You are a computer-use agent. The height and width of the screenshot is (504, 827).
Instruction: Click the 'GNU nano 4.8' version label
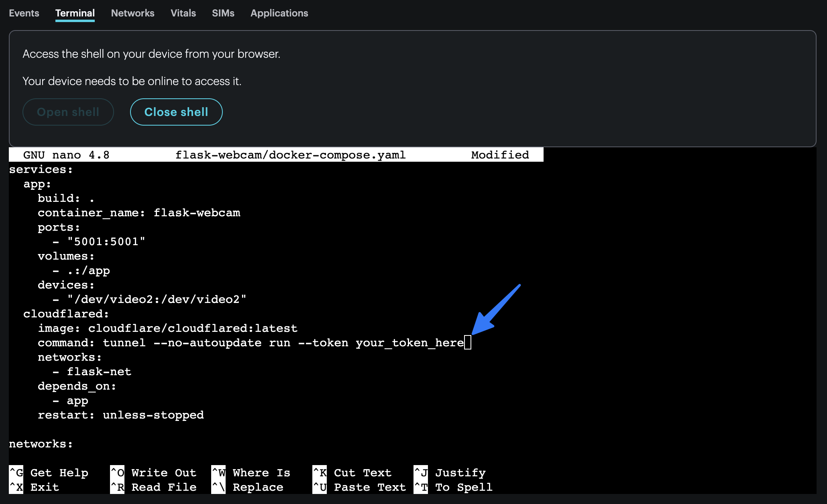[66, 155]
